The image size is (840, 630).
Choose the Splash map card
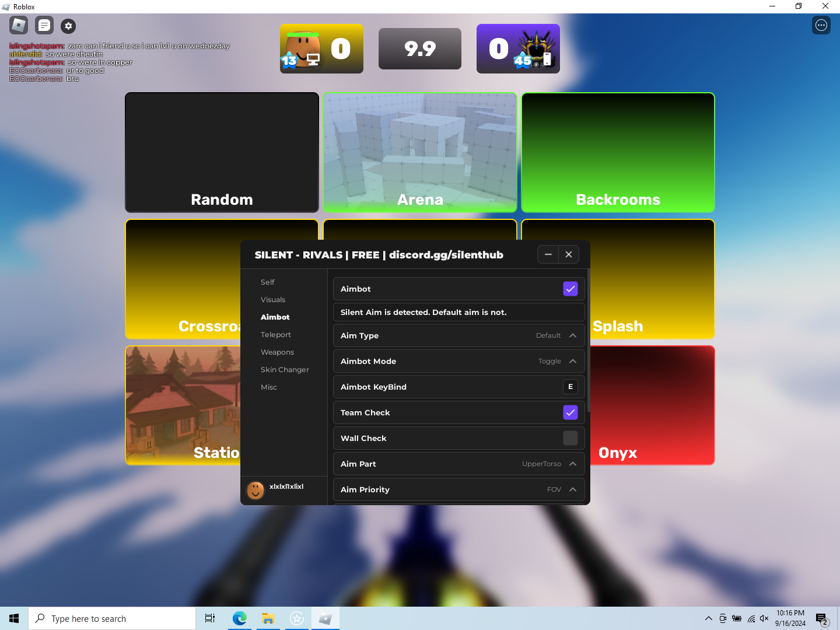click(x=652, y=279)
